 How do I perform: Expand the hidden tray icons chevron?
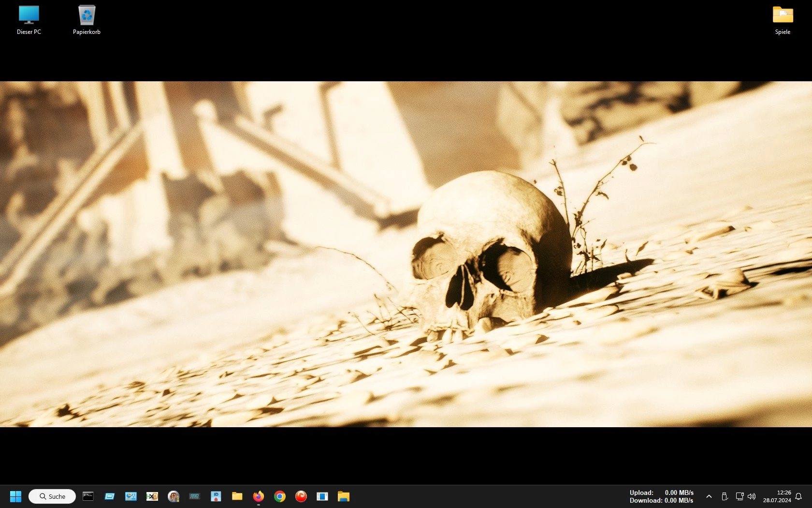point(709,496)
